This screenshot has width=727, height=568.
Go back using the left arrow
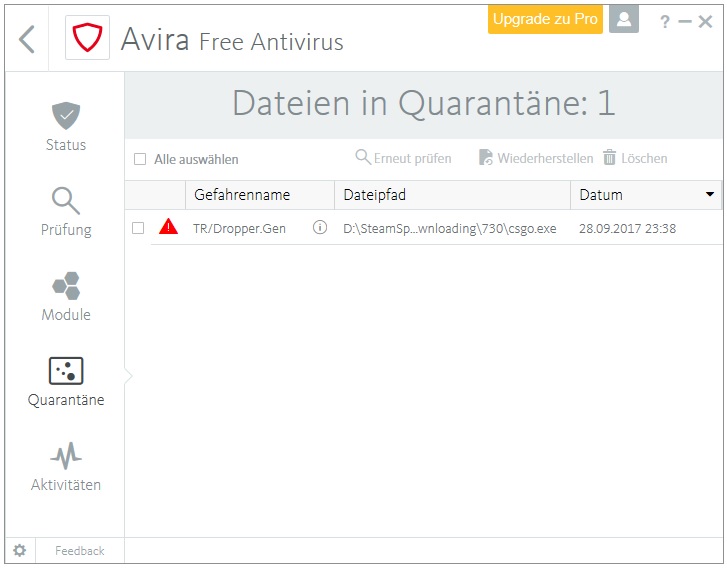[27, 39]
